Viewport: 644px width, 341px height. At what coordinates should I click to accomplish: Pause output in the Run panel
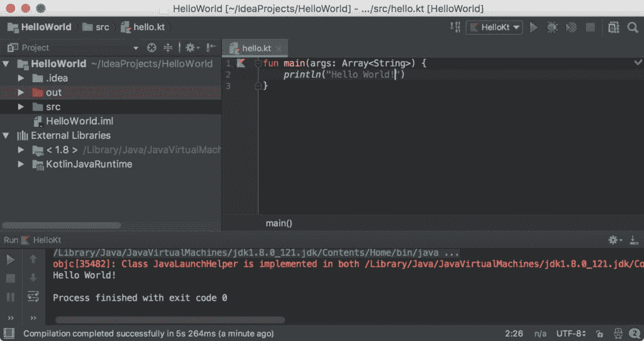(10, 296)
